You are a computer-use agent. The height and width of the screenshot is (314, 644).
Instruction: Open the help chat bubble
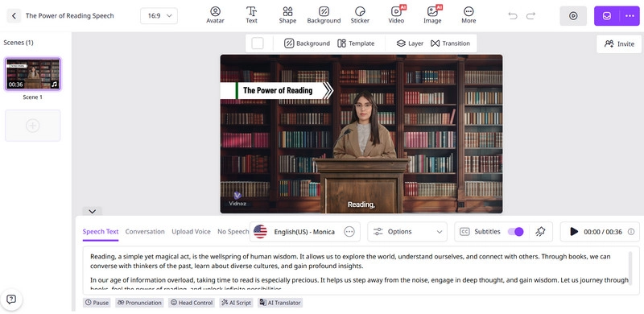pyautogui.click(x=11, y=300)
